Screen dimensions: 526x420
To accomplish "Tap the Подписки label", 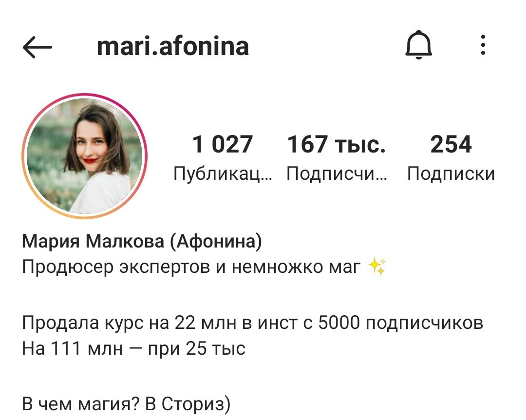I will 451,174.
